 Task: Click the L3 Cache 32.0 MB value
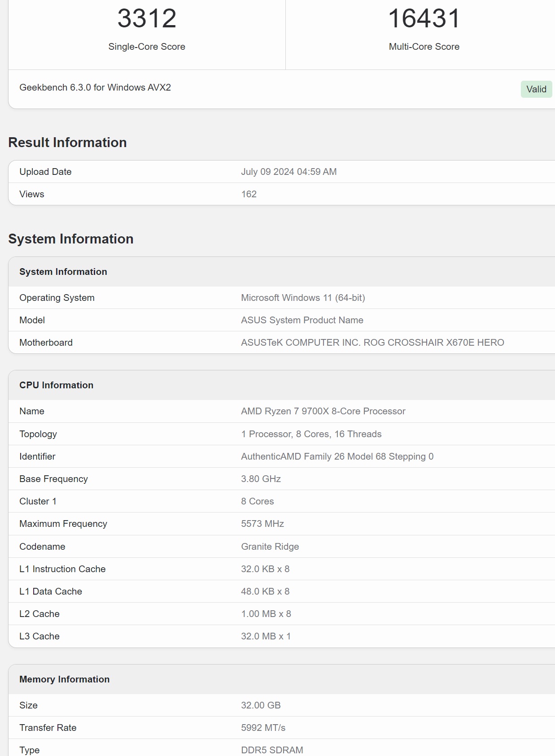coord(266,636)
